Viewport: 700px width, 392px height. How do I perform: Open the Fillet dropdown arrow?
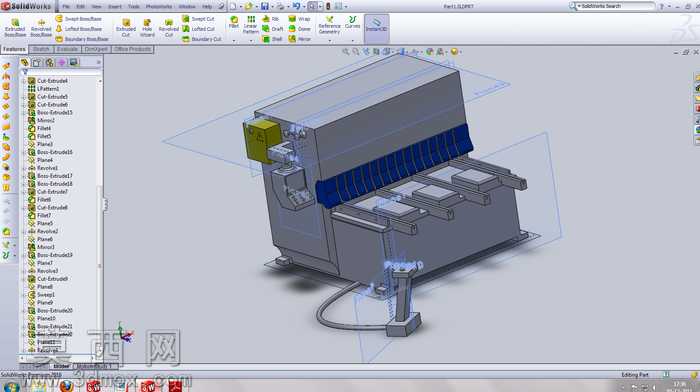tap(233, 41)
